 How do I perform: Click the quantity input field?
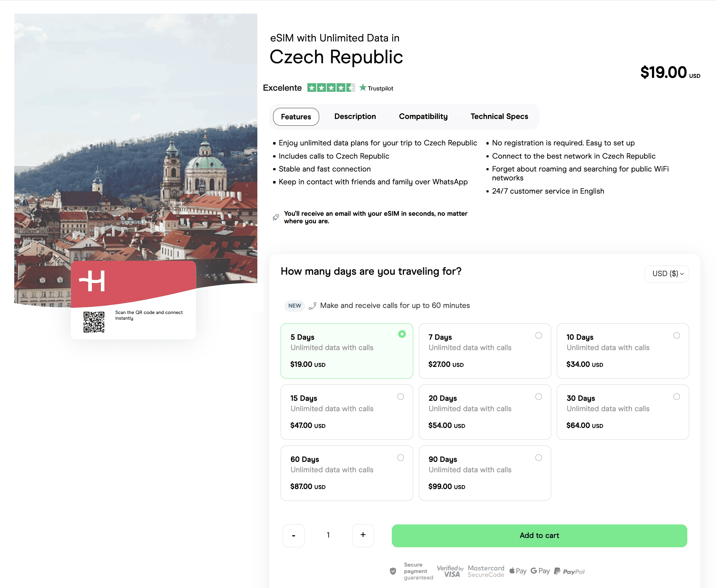coord(328,535)
